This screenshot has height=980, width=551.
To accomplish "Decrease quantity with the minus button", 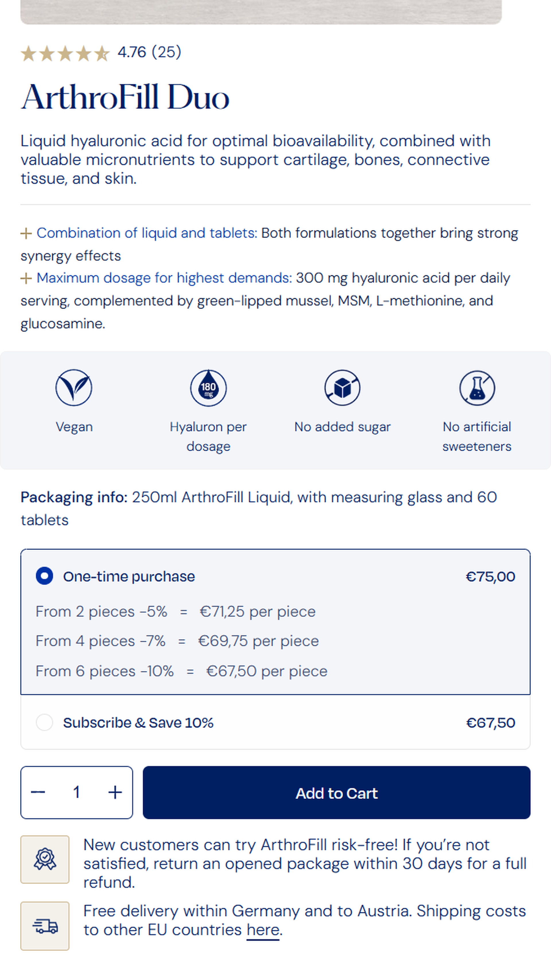I will point(38,792).
